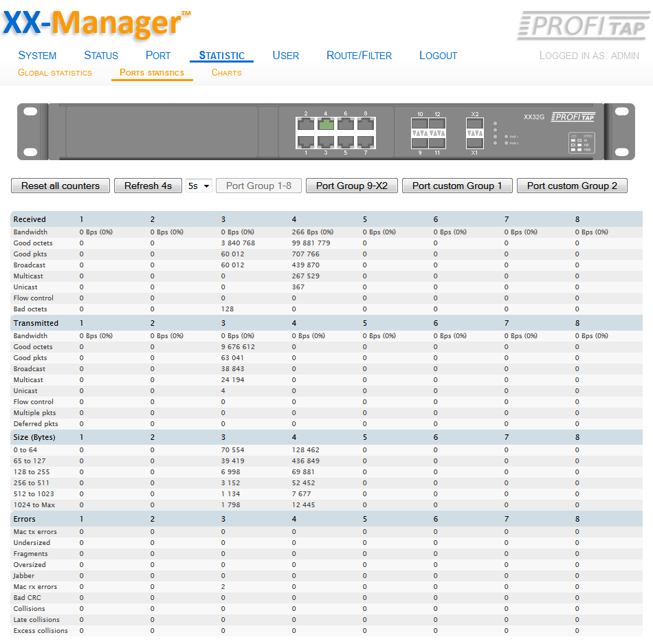Open the Statistic menu tab

[221, 56]
